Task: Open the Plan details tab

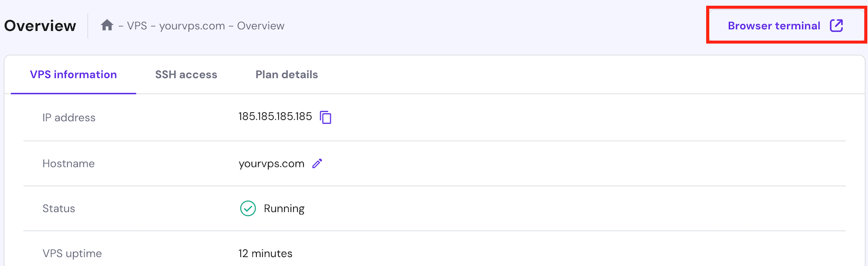Action: pyautogui.click(x=287, y=75)
